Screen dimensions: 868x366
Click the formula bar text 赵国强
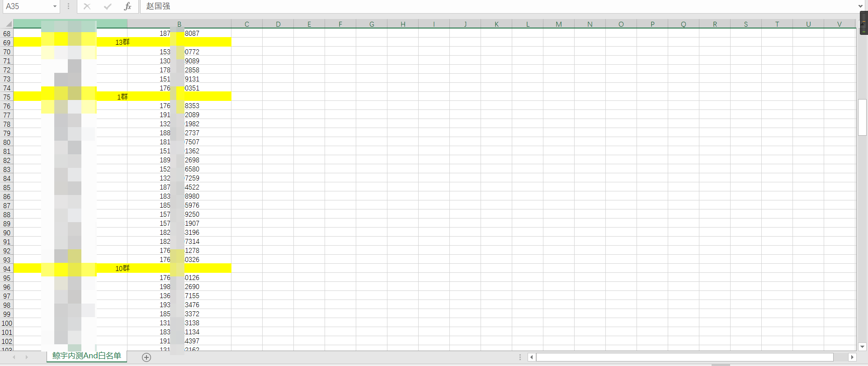click(x=158, y=6)
